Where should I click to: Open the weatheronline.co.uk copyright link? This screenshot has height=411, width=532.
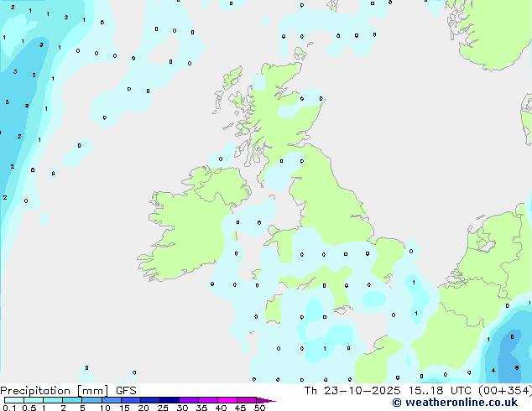(x=455, y=403)
